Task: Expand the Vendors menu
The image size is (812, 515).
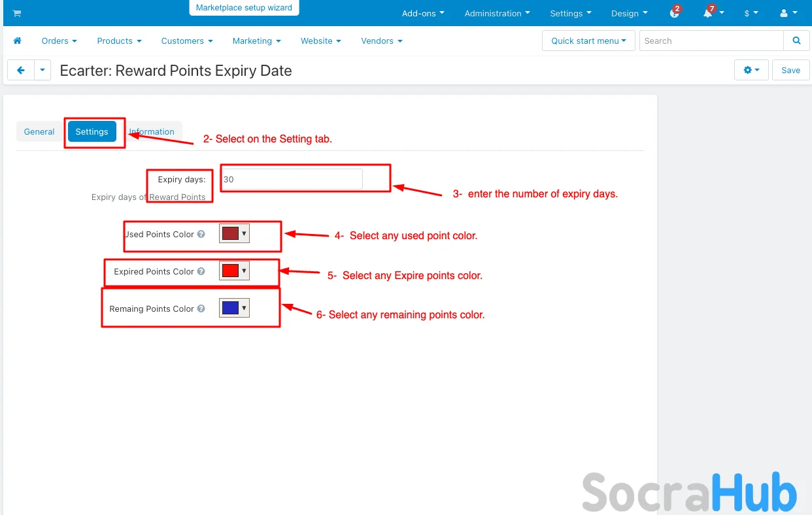Action: [382, 41]
